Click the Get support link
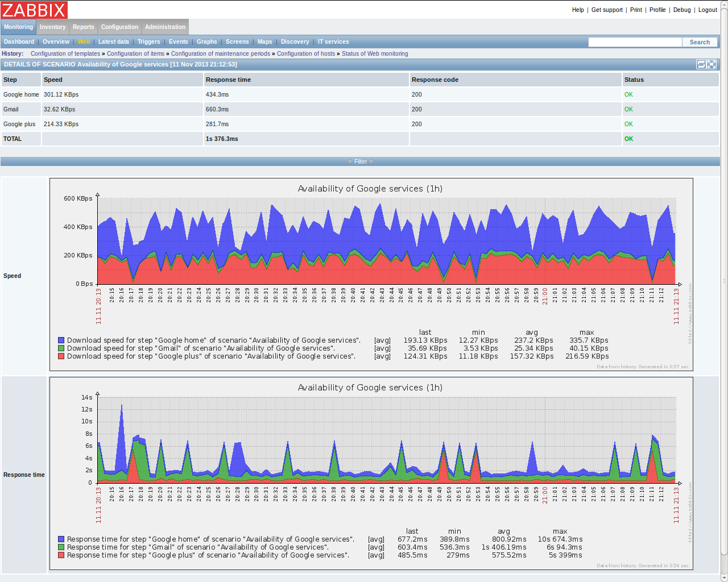This screenshot has height=582, width=728. pos(607,10)
